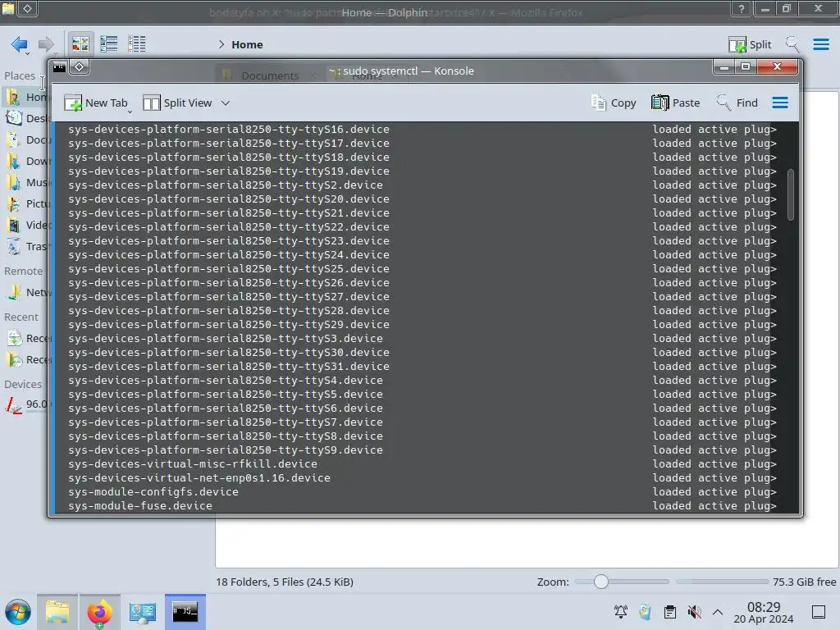Click line sys-devices-virtual-net-enp0s1.16.device
This screenshot has height=630, width=840.
[199, 478]
